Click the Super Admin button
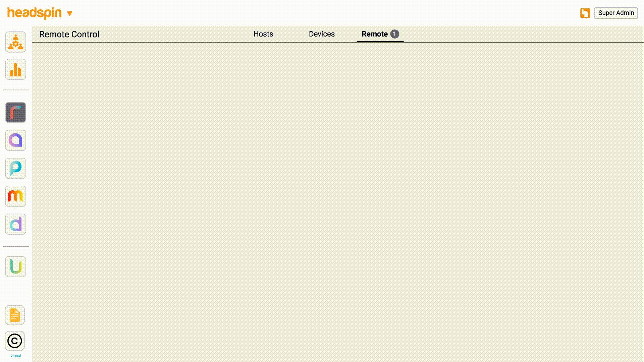The image size is (644, 362). click(x=616, y=13)
